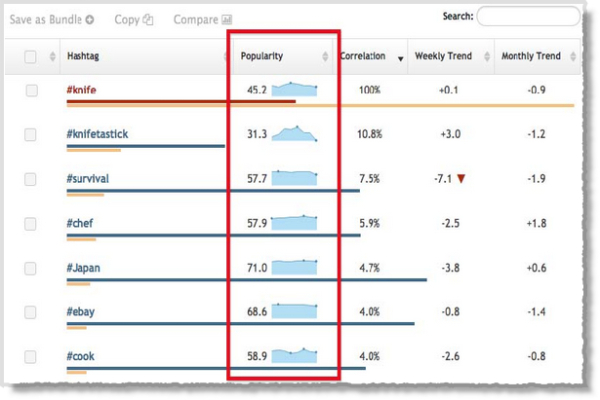Click the red #knife popularity bar
The width and height of the screenshot is (600, 400).
tap(181, 101)
